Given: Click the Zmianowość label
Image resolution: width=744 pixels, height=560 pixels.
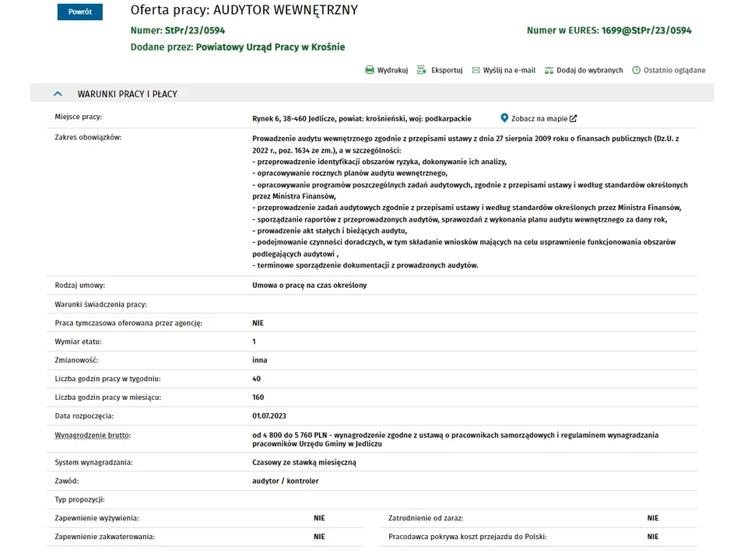Looking at the screenshot, I should pos(76,360).
